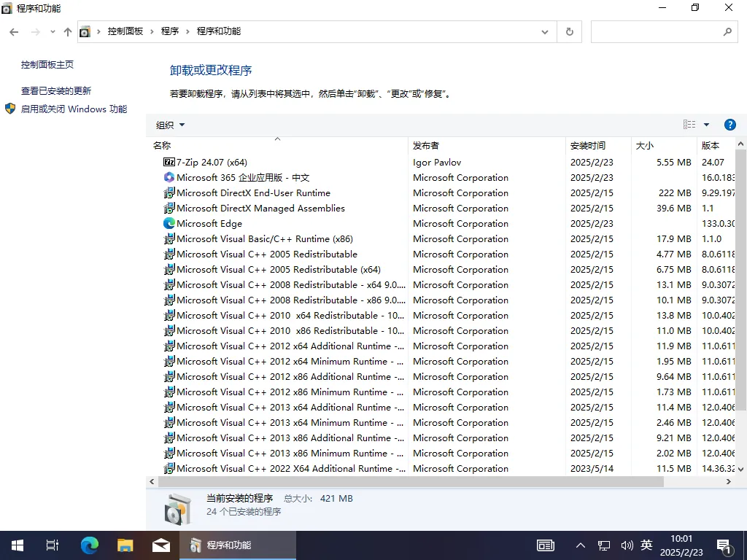Click the help question mark icon
This screenshot has height=560, width=747.
[730, 124]
